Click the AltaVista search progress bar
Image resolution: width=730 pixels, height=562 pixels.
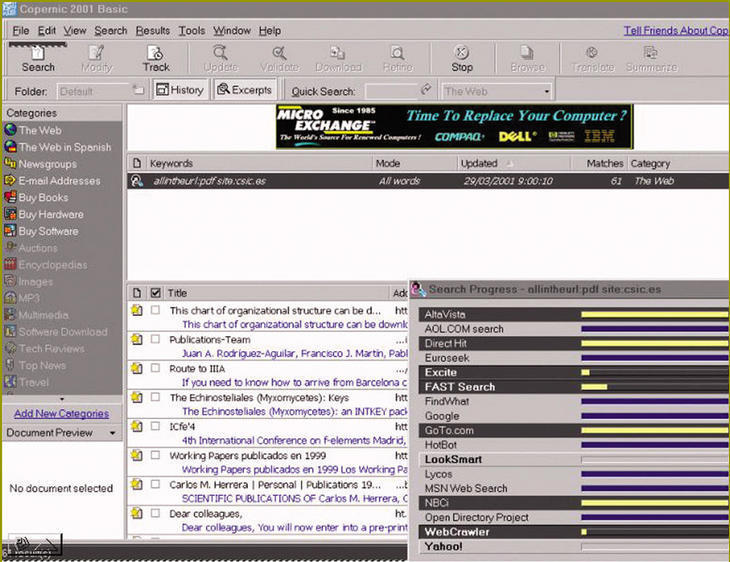(x=654, y=314)
